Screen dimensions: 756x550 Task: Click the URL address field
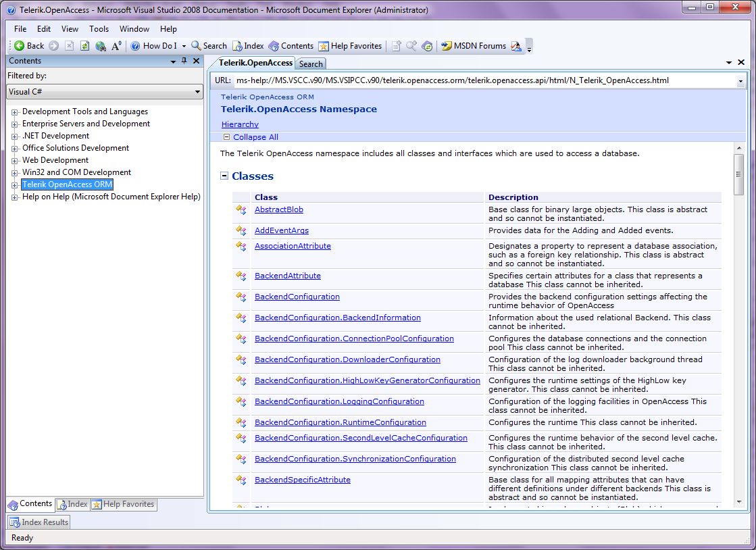coord(473,80)
